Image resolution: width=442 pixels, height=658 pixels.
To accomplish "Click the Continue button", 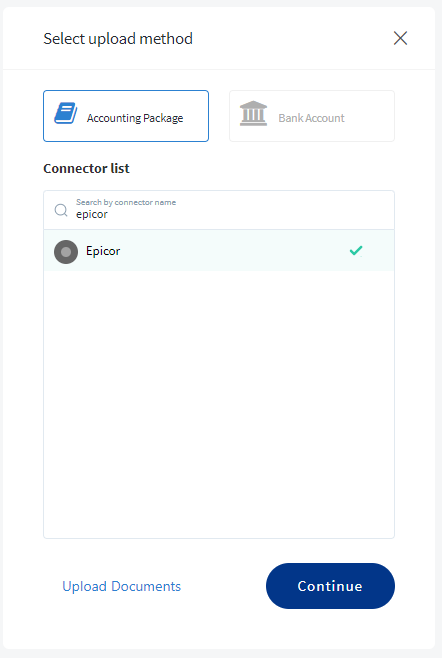I will point(330,586).
